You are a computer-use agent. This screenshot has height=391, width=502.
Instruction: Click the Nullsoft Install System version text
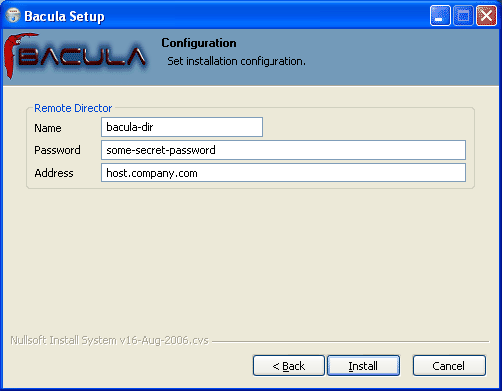click(109, 340)
